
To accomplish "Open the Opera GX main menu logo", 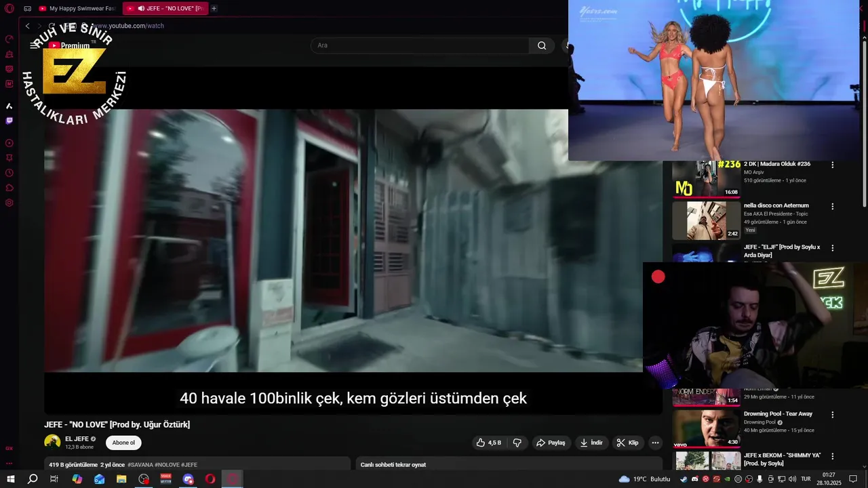I will click(x=9, y=9).
